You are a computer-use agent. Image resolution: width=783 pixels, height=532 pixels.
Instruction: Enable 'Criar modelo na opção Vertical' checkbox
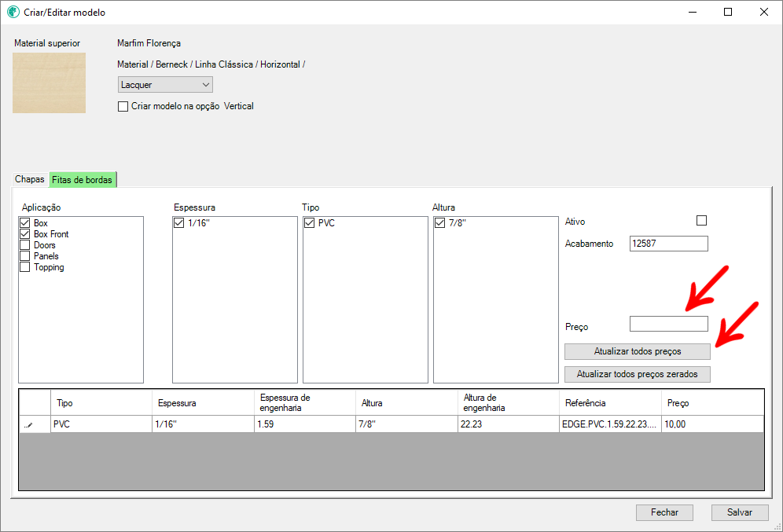pyautogui.click(x=123, y=106)
